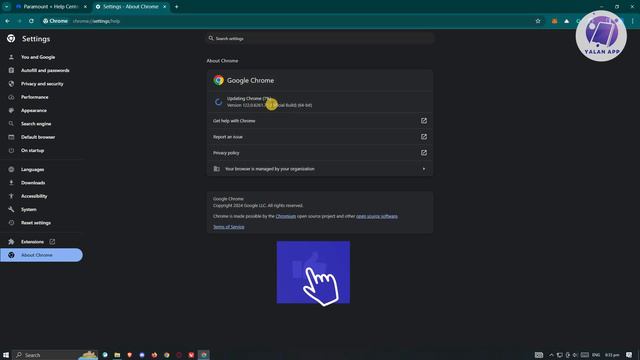Image resolution: width=640 pixels, height=360 pixels.
Task: Open File Explorer from taskbar
Action: click(117, 355)
